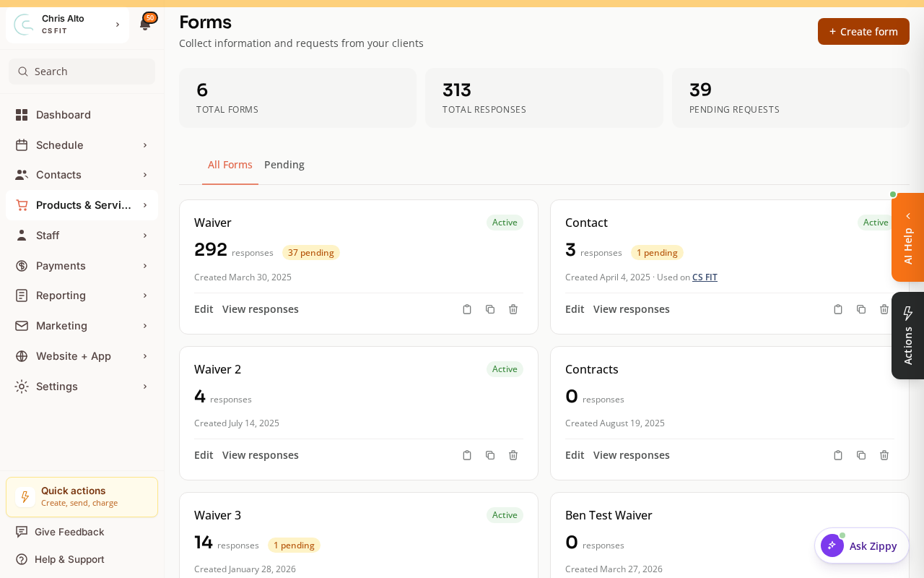
Task: Click the Payments dollar icon
Action: 22,266
